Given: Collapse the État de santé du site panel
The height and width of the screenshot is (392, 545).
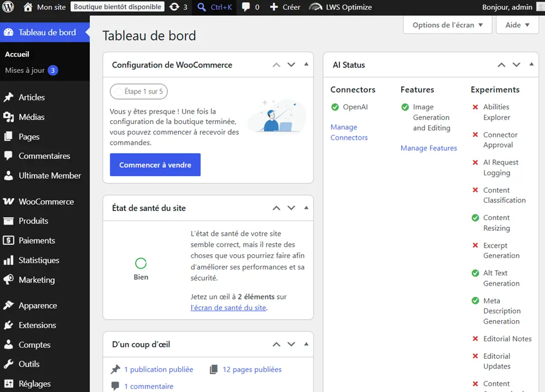Looking at the screenshot, I should pos(306,207).
